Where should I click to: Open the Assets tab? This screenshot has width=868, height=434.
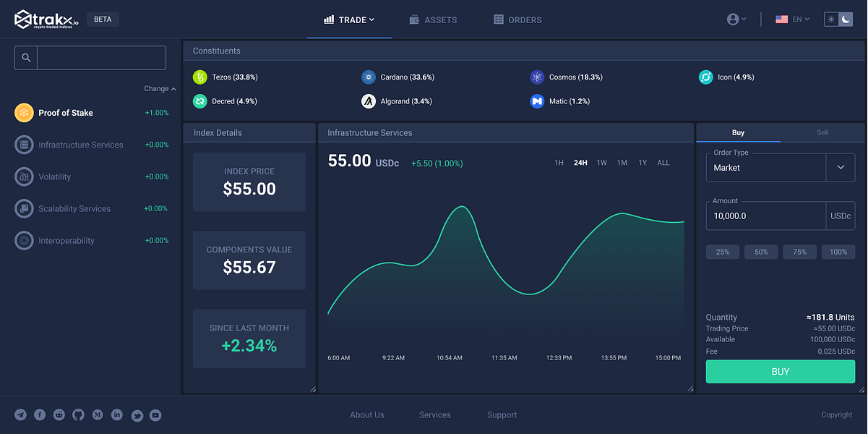click(x=433, y=20)
